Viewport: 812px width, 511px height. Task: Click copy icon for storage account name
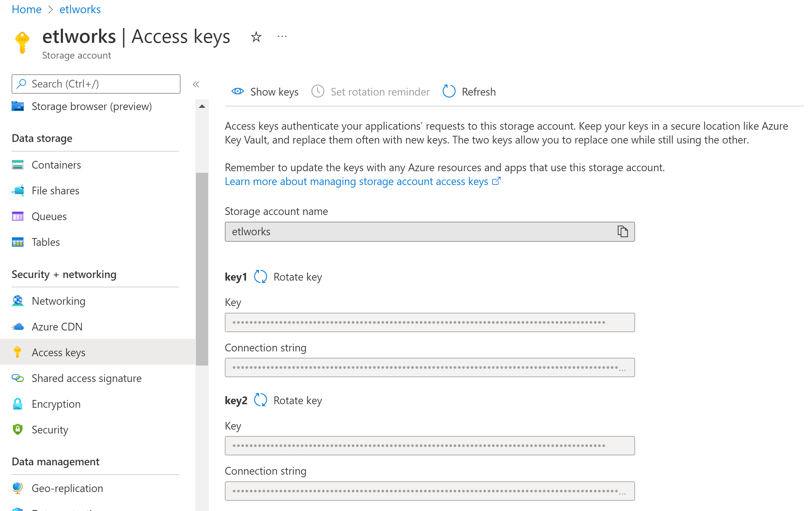point(623,231)
